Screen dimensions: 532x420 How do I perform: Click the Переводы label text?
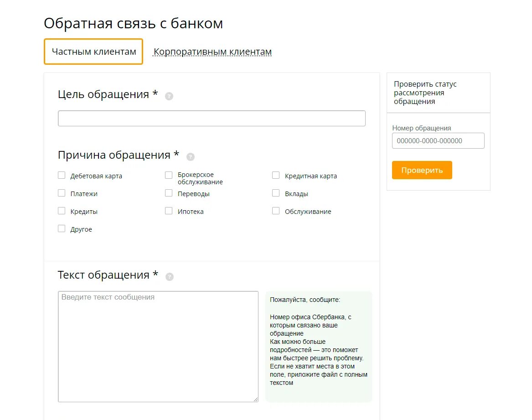(x=193, y=194)
